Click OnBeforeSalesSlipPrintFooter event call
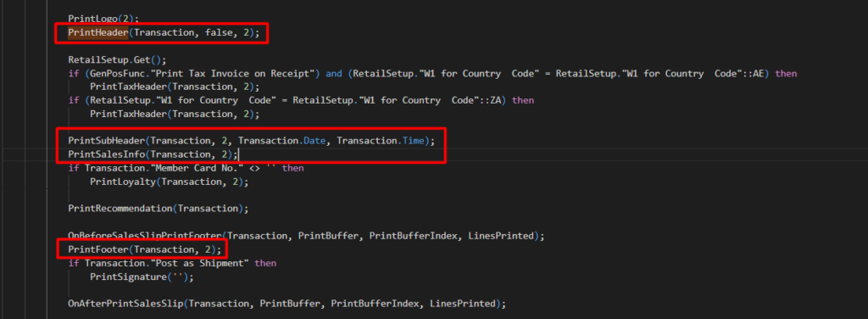 (x=306, y=236)
